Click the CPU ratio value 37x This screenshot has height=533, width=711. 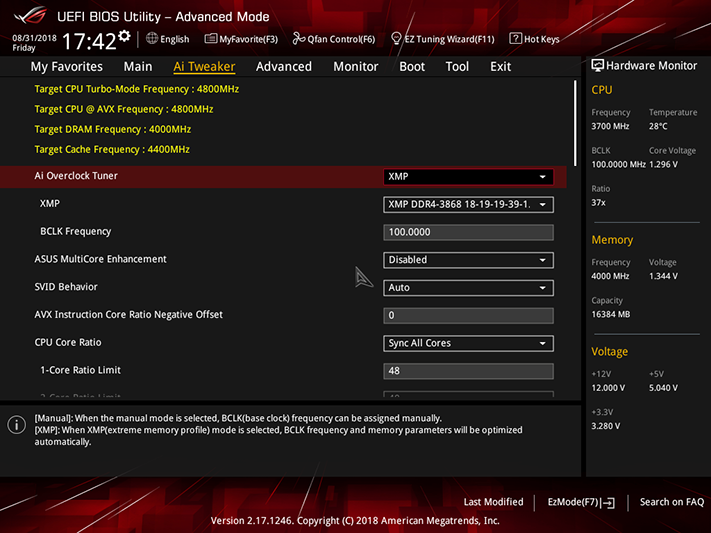[x=598, y=203]
